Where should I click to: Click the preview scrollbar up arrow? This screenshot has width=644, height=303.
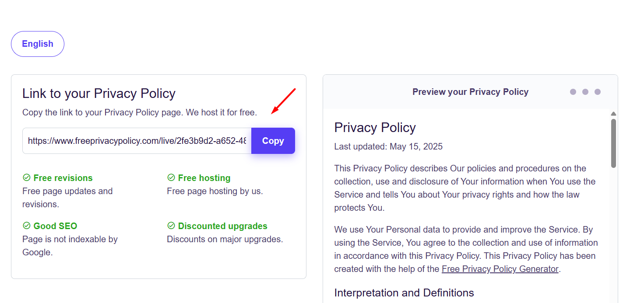(x=613, y=114)
